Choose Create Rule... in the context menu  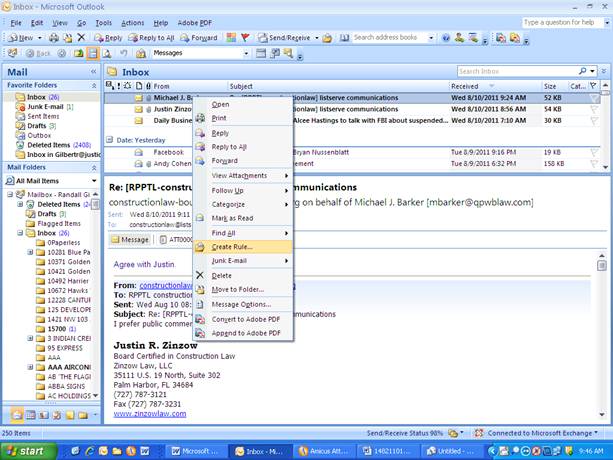pyautogui.click(x=243, y=247)
